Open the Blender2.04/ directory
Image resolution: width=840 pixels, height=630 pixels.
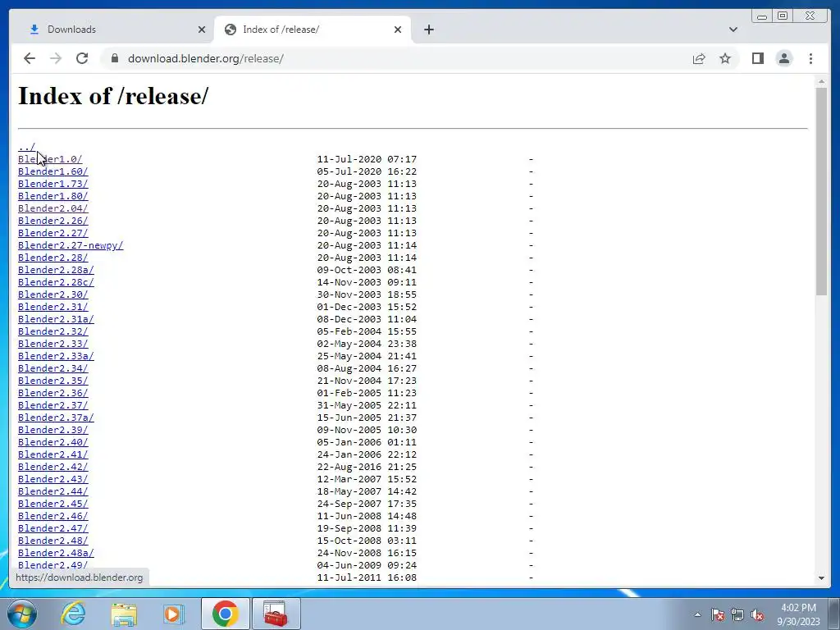tap(52, 208)
